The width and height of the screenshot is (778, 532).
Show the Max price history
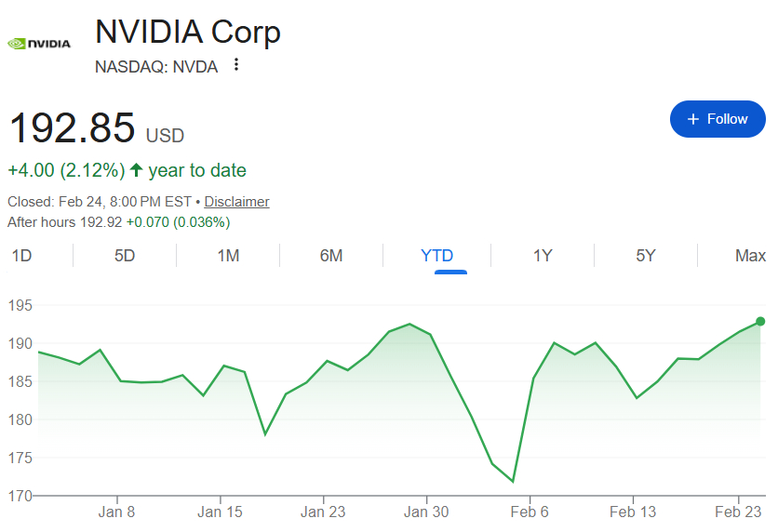750,256
